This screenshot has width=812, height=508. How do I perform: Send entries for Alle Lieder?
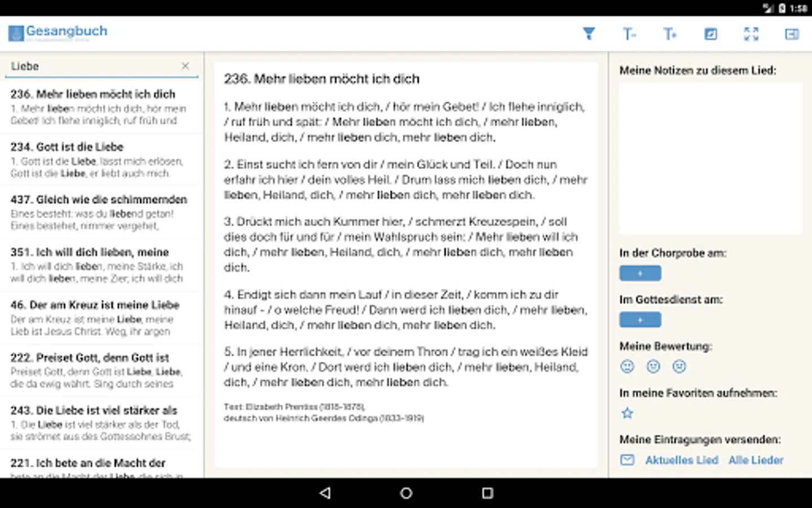756,460
